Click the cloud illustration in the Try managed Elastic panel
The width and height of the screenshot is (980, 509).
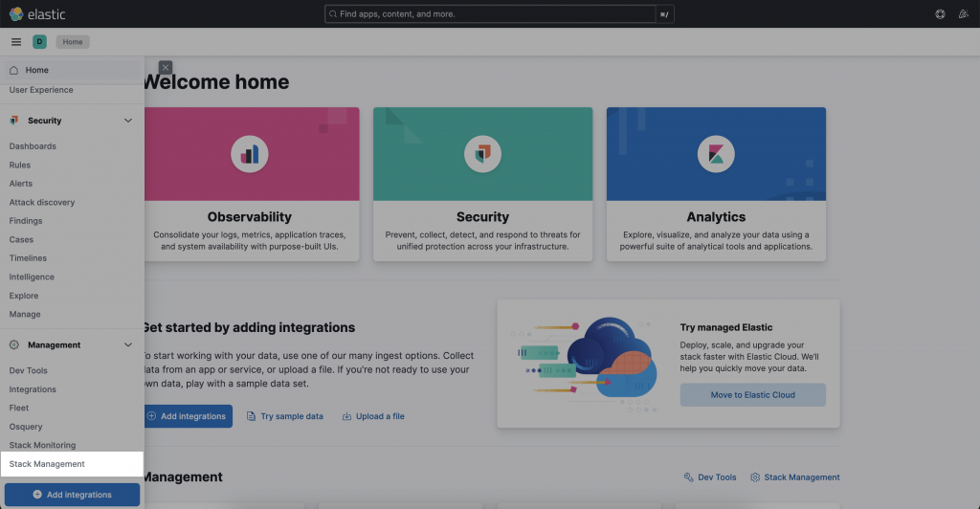tap(585, 365)
